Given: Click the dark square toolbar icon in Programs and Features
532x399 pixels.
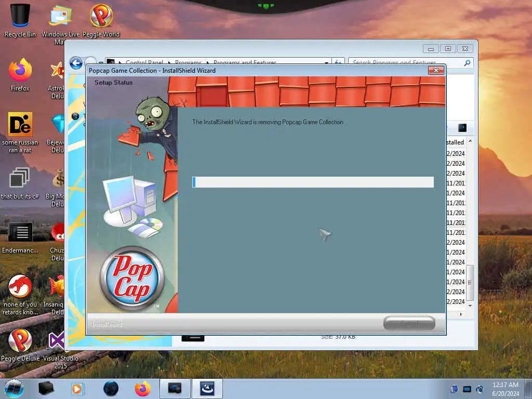Looking at the screenshot, I should (462, 128).
